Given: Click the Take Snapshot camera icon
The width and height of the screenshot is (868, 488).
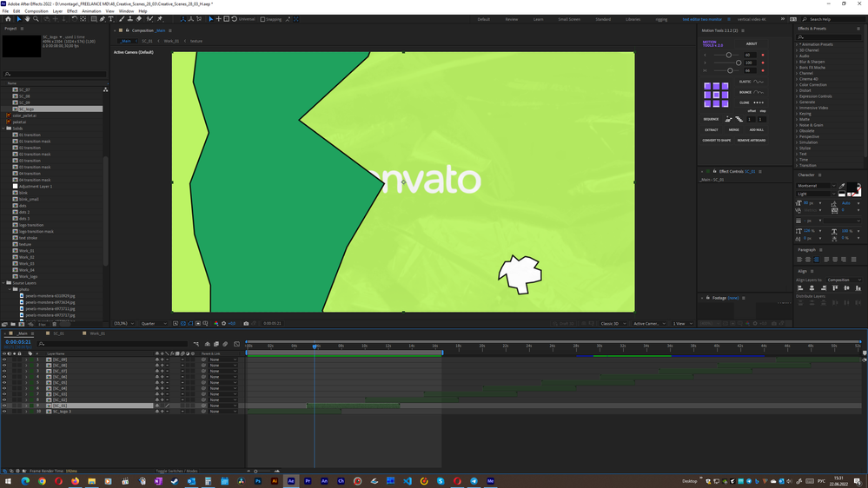Looking at the screenshot, I should click(x=247, y=323).
